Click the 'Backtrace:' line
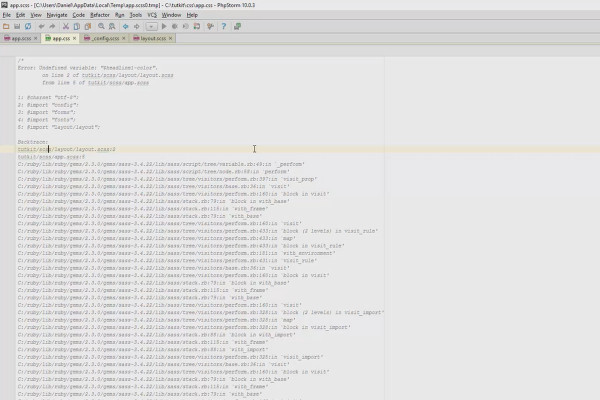Screen dimensions: 600x400 (x=33, y=142)
